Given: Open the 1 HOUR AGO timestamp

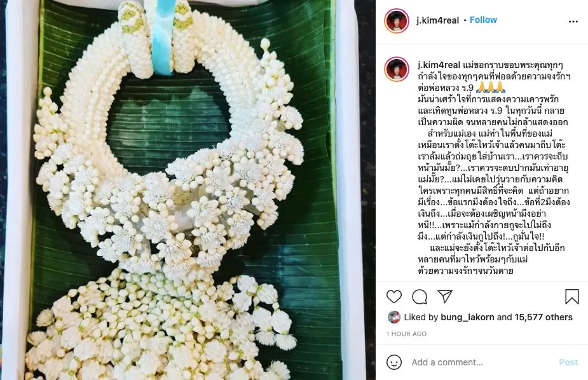Looking at the screenshot, I should tap(406, 334).
